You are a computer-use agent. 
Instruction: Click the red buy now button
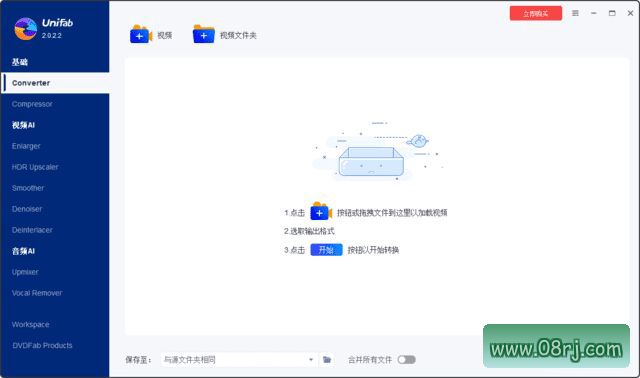[x=536, y=13]
